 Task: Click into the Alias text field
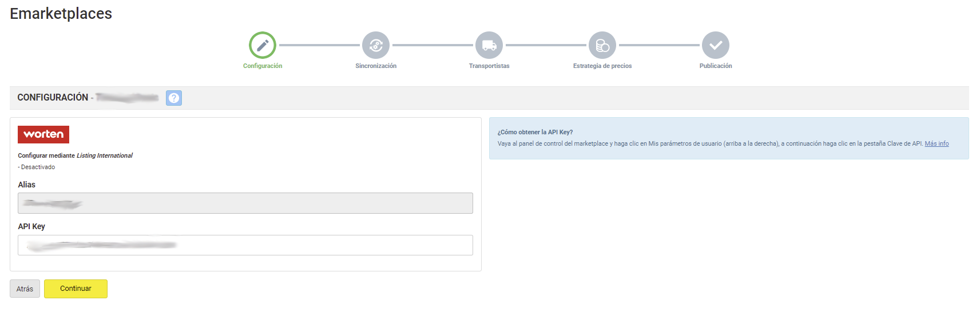click(x=245, y=203)
